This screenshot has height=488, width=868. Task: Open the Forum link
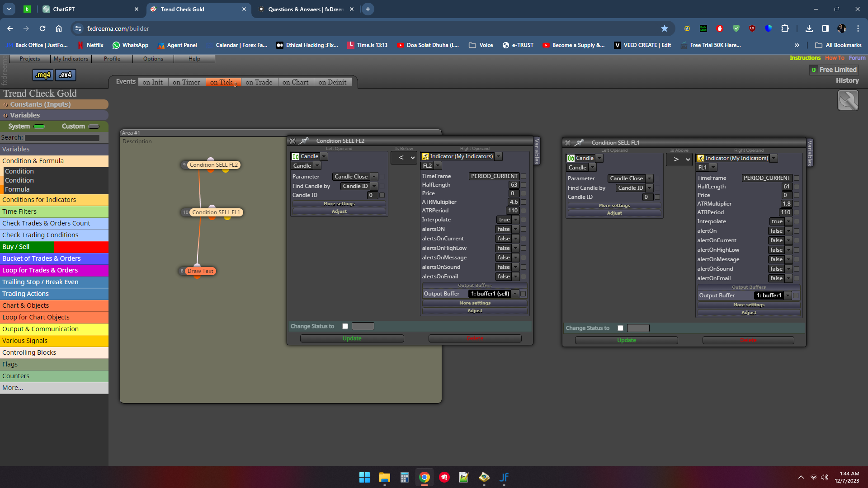(857, 58)
